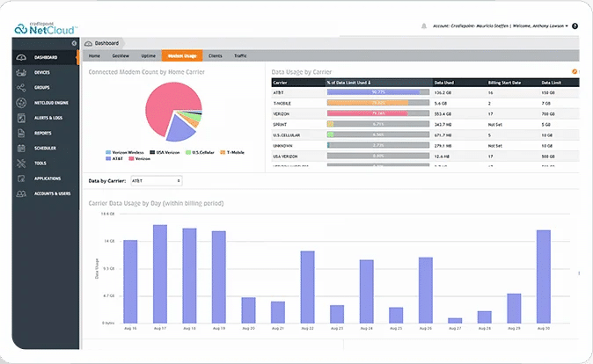Click the Verizon usage progress bar
The width and height of the screenshot is (593, 364).
point(378,113)
